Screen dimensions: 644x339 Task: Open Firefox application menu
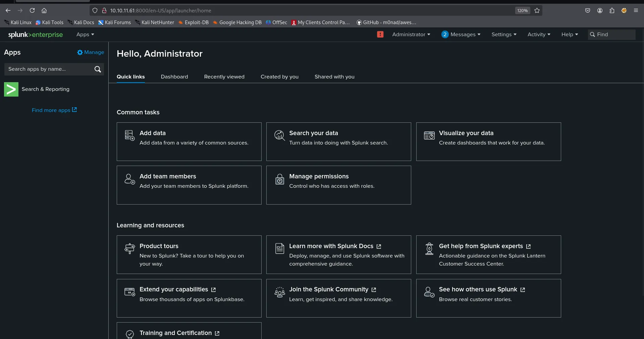(636, 10)
